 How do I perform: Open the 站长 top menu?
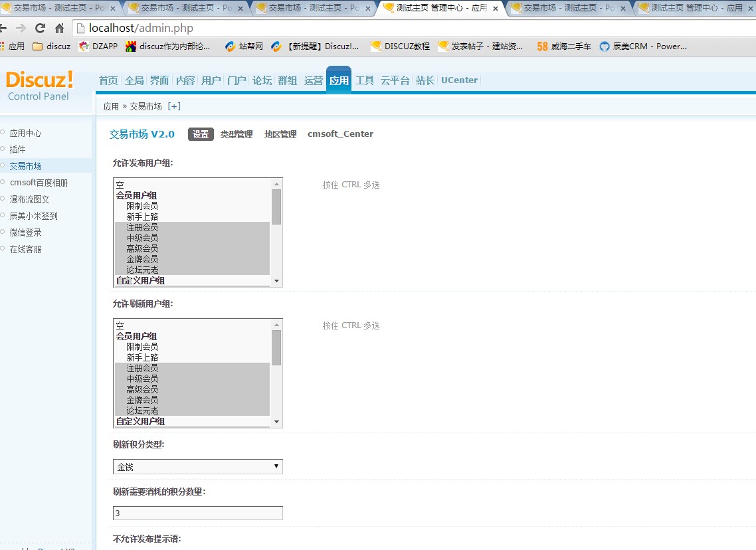click(x=425, y=80)
